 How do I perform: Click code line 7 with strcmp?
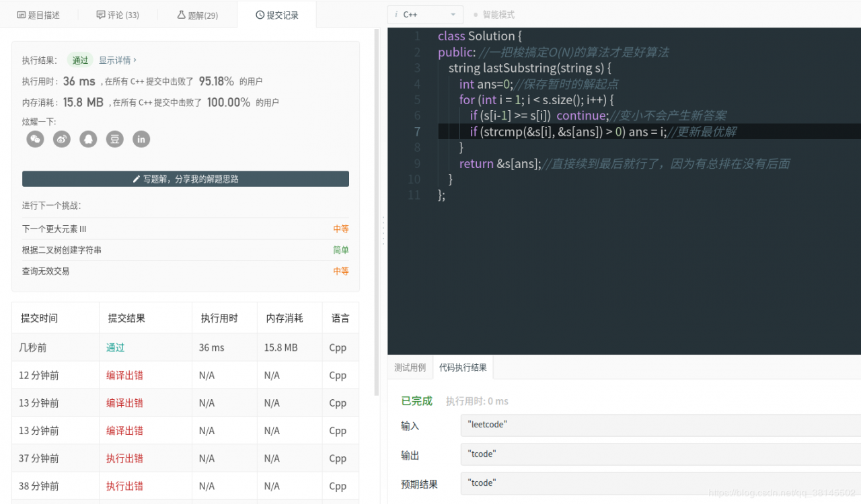[603, 132]
